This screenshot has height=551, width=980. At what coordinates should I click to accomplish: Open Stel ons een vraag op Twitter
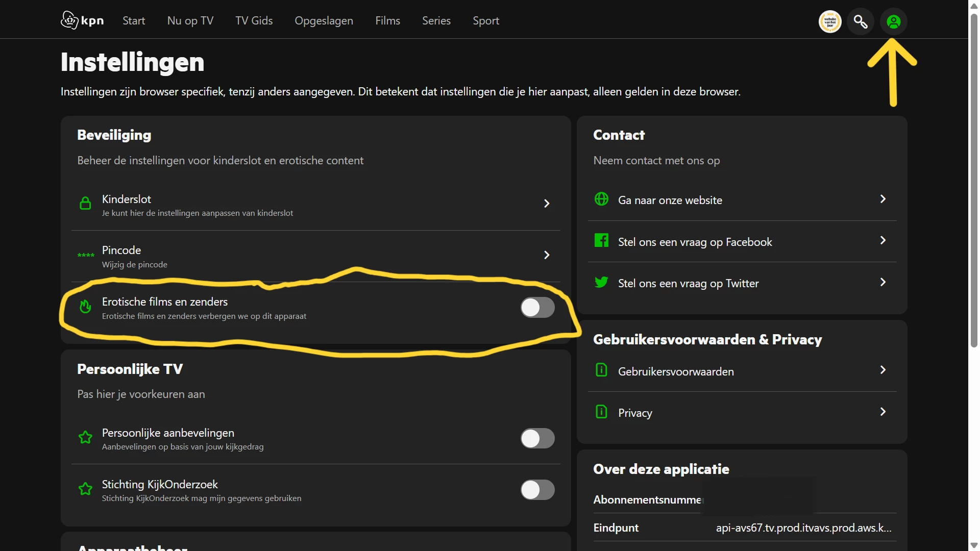pos(688,283)
